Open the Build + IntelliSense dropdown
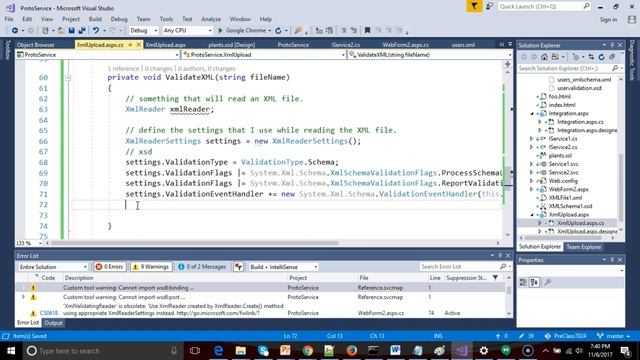The width and height of the screenshot is (640, 360). pos(283,267)
